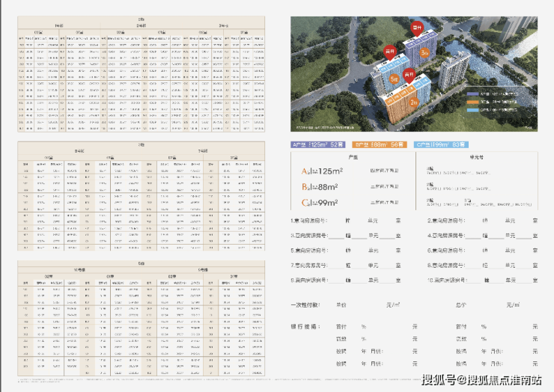Click the B 88m² floor plan entry
The width and height of the screenshot is (554, 392).
pos(320,187)
